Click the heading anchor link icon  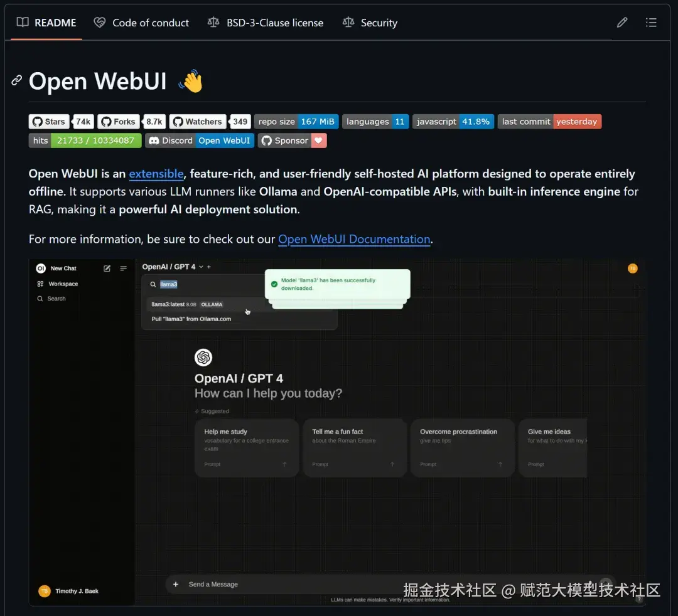pyautogui.click(x=16, y=80)
